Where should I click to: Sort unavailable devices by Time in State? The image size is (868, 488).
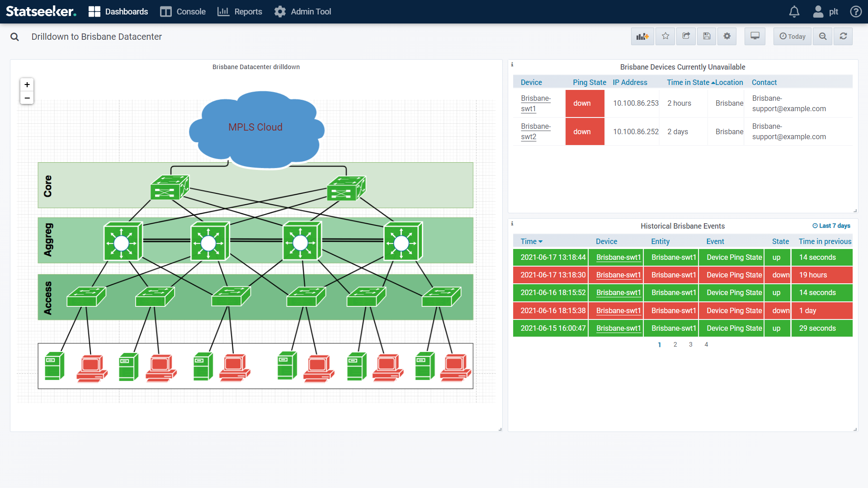pyautogui.click(x=688, y=82)
